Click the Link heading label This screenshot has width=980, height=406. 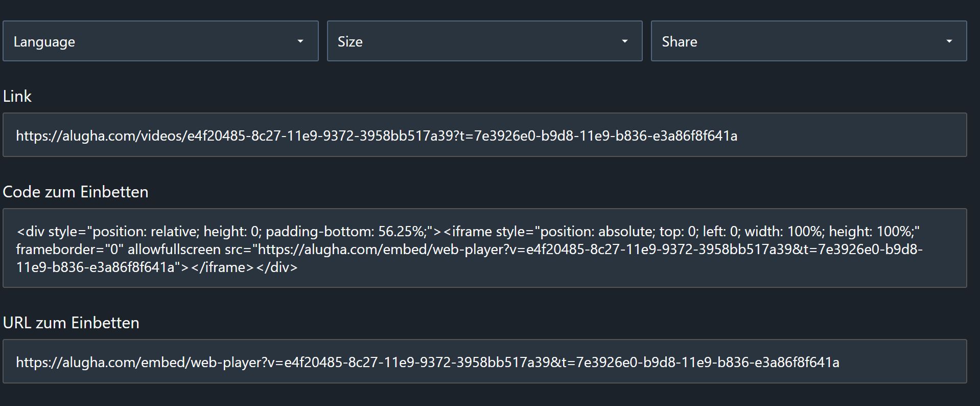[17, 96]
